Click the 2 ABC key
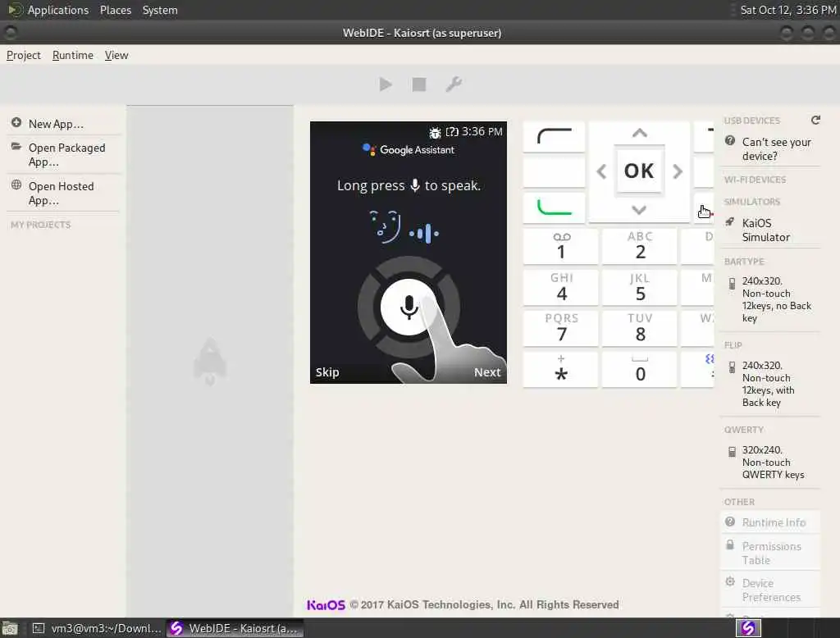This screenshot has width=840, height=638. [640, 246]
